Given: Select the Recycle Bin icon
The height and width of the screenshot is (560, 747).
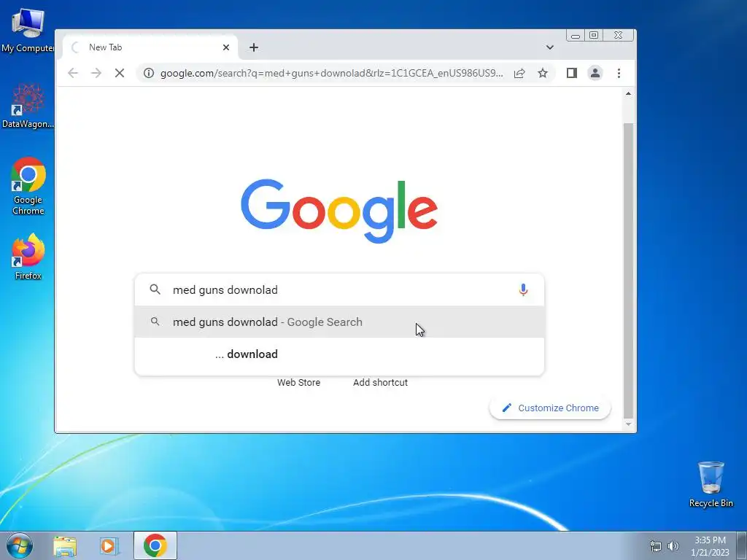Looking at the screenshot, I should pyautogui.click(x=711, y=484).
